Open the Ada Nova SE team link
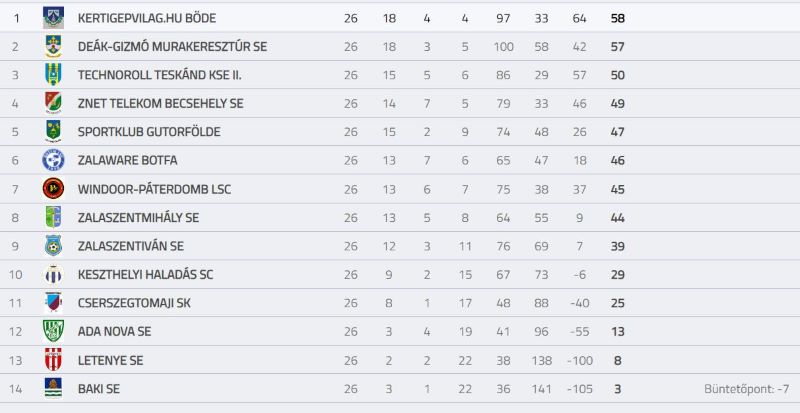 pos(114,332)
